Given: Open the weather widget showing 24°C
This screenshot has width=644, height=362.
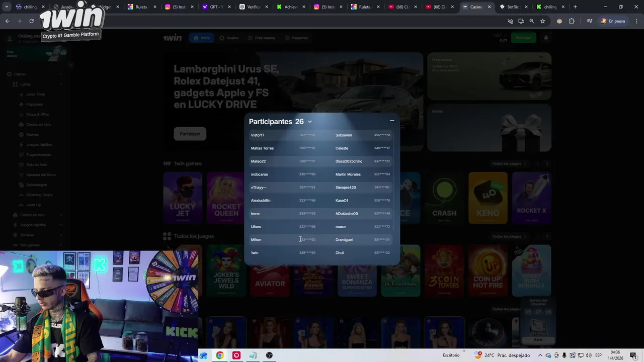Looking at the screenshot, I should coord(502,355).
